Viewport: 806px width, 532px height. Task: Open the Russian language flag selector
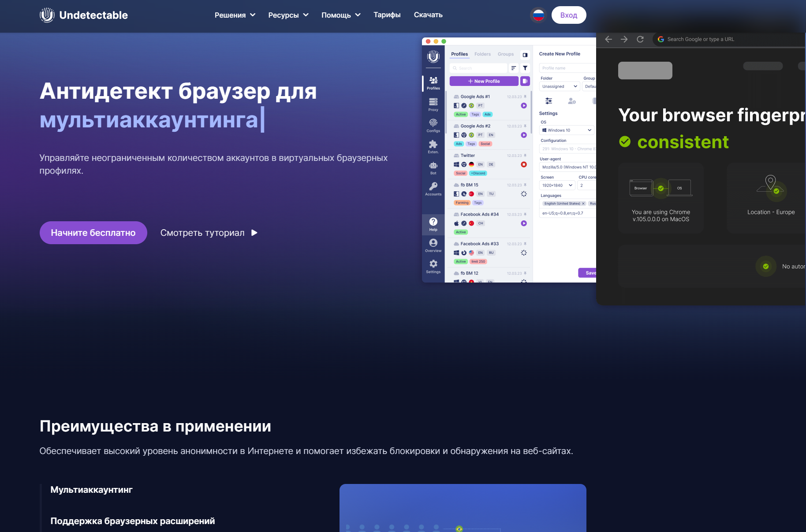point(538,15)
